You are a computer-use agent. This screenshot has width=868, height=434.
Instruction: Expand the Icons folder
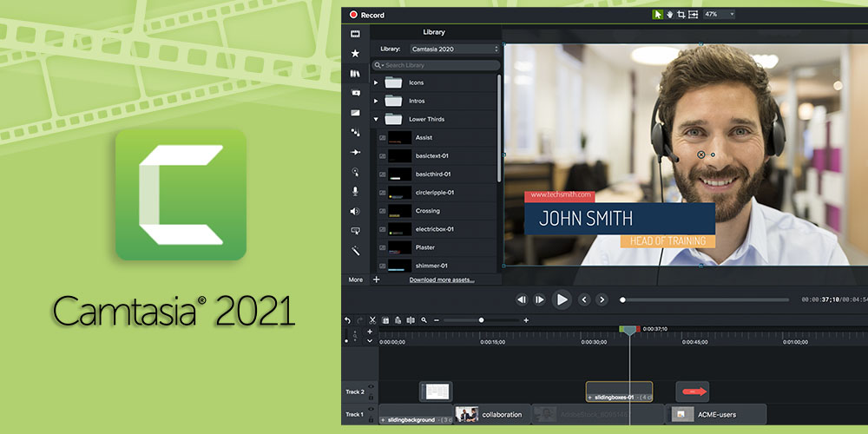(376, 82)
